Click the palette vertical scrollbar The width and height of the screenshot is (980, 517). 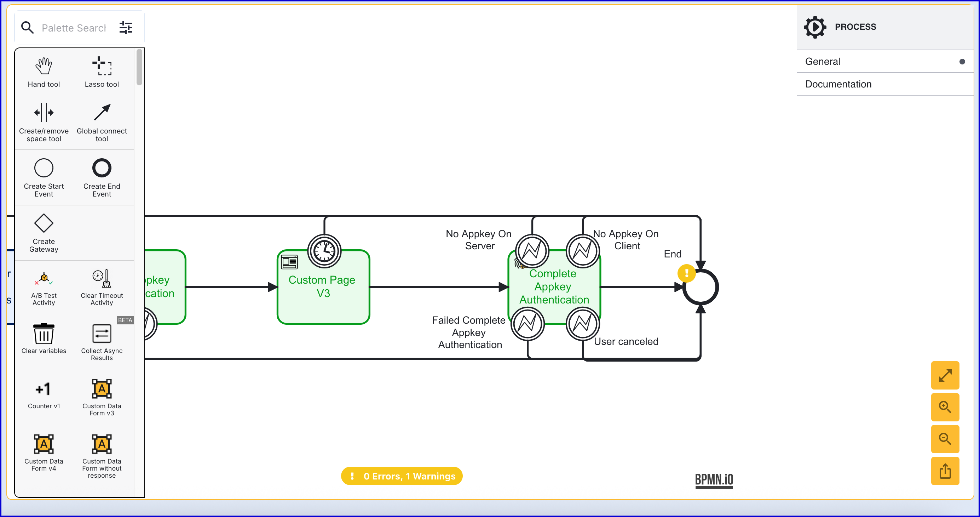click(x=139, y=67)
